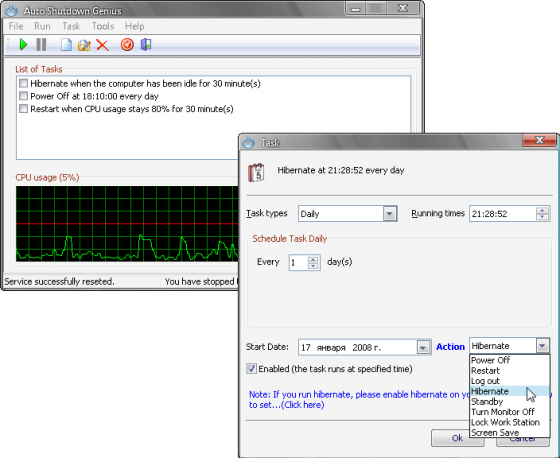Viewport: 560px width, 458px height.
Task: Uncheck the Enabled task runs checkbox
Action: tap(251, 369)
